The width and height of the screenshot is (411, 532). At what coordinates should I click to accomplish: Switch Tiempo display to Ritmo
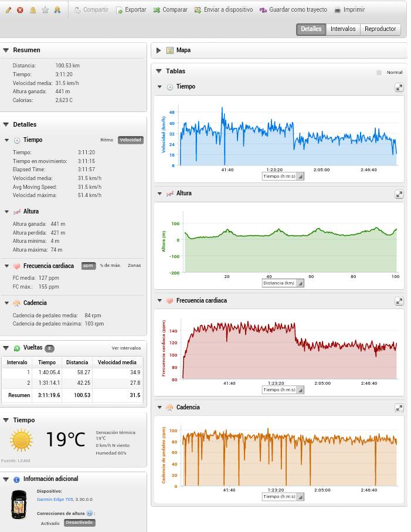click(107, 140)
